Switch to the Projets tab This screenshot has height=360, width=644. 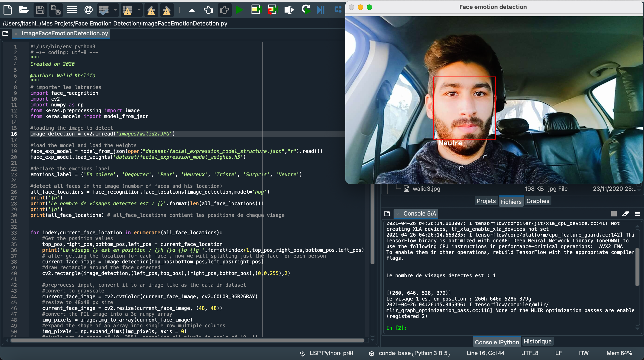click(x=486, y=201)
